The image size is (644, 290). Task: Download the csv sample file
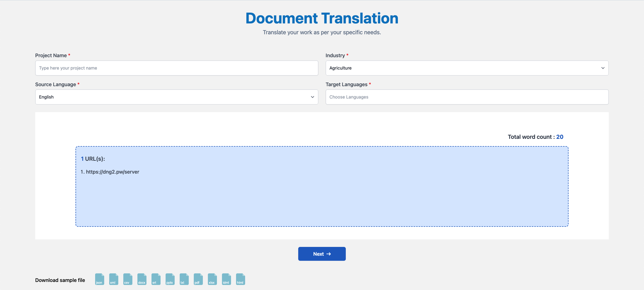click(128, 279)
